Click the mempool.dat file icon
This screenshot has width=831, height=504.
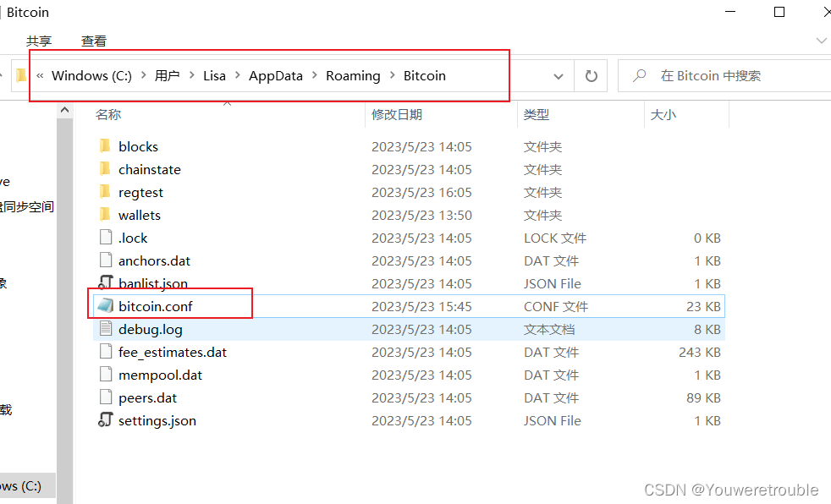point(106,374)
